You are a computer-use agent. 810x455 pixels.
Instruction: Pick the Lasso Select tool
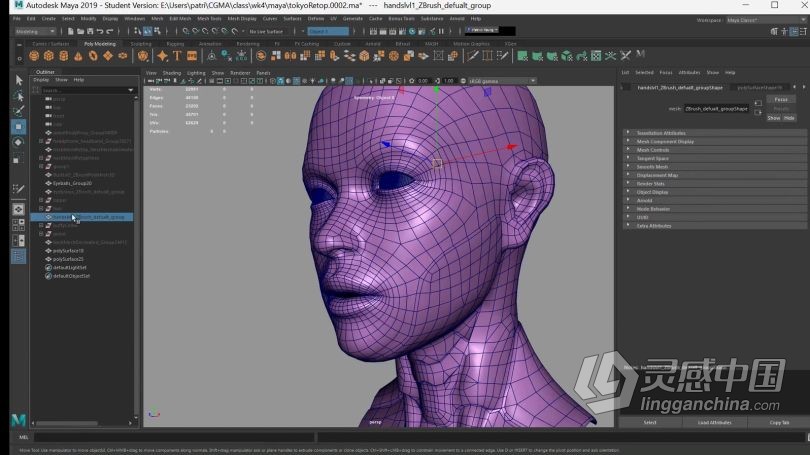pos(19,96)
